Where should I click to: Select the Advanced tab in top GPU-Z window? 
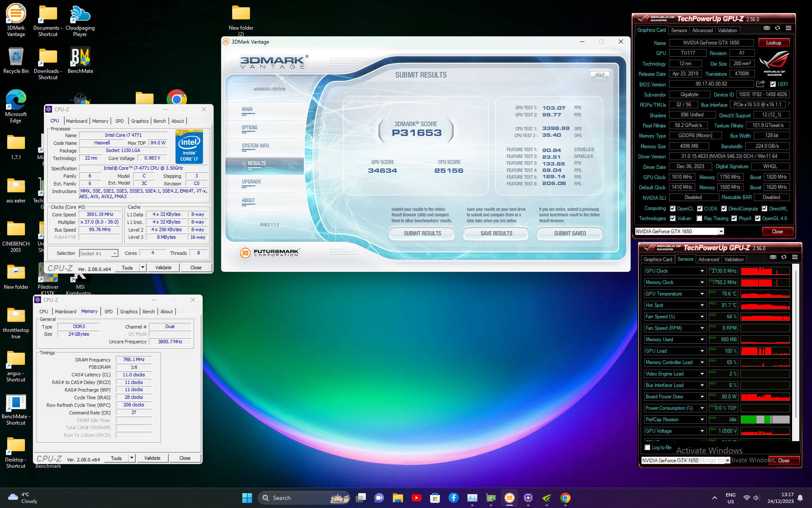[702, 30]
